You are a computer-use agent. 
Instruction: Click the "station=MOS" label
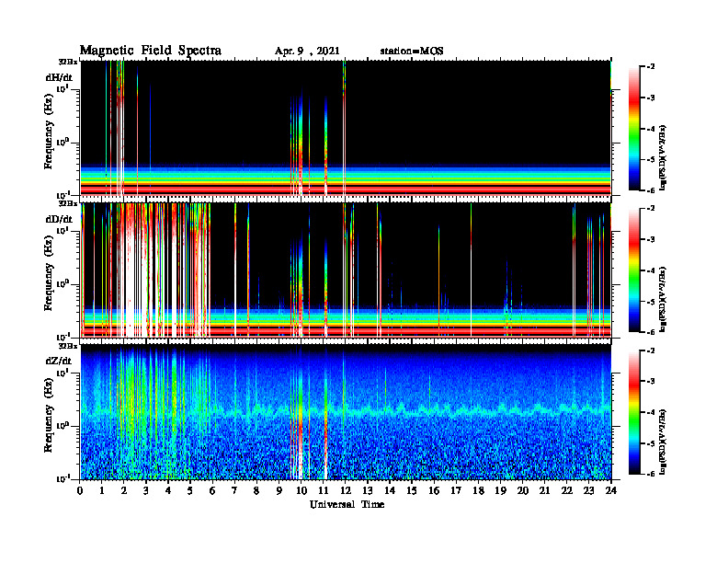pyautogui.click(x=412, y=52)
